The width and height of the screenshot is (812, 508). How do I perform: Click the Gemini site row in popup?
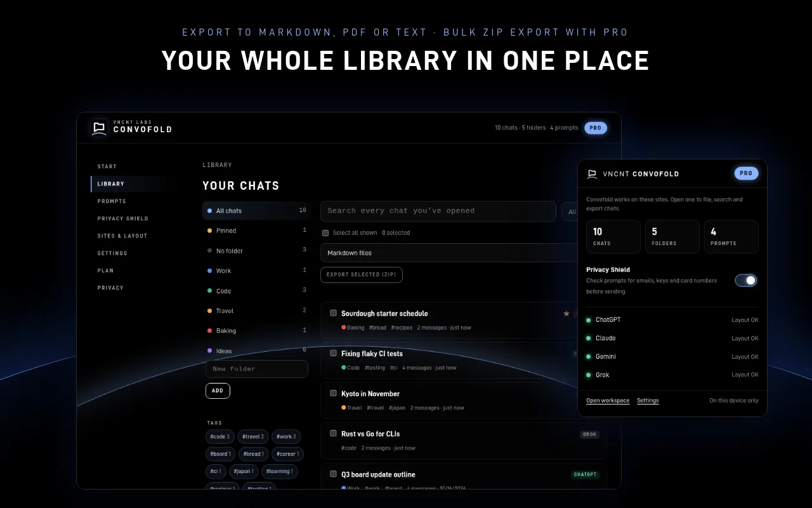pyautogui.click(x=672, y=357)
